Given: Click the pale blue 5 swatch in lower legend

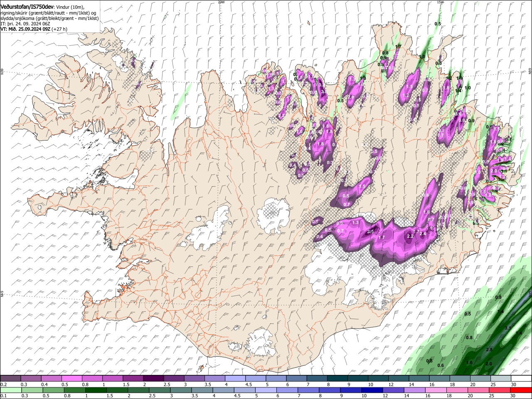Looking at the screenshot, I should tap(266, 390).
